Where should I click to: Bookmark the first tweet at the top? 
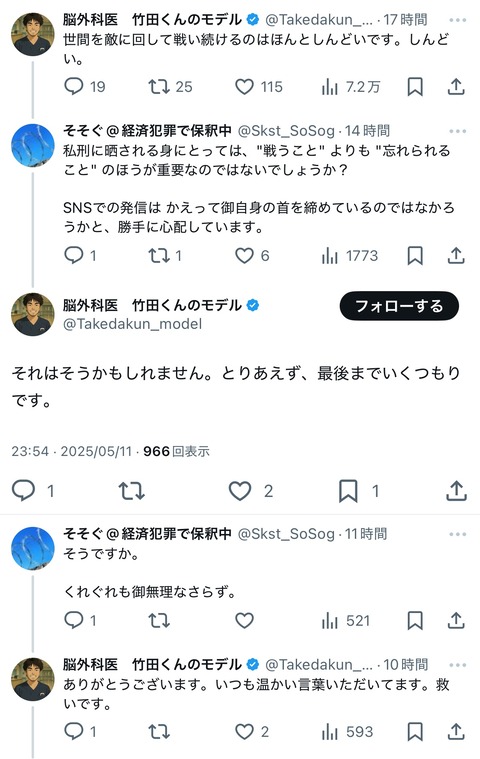[x=415, y=87]
